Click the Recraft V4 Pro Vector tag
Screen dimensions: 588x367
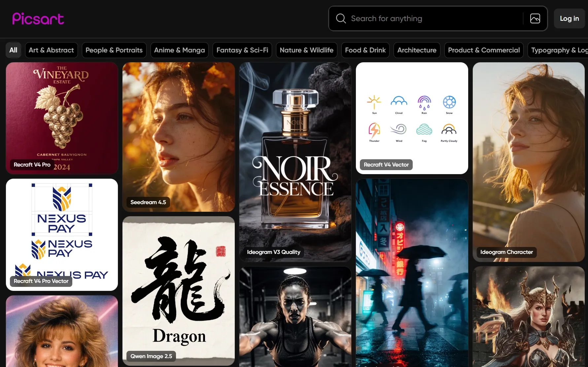(x=41, y=281)
